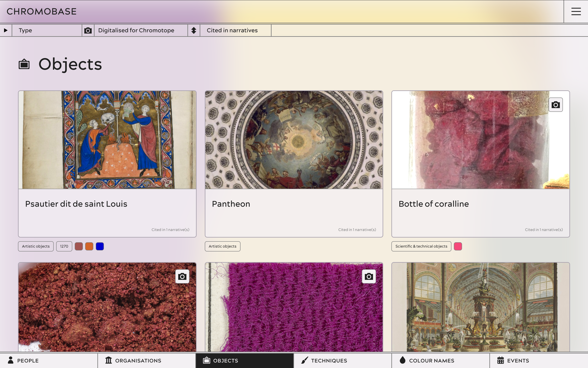Screen dimensions: 588x368
Task: Open the magenta textile object image
Action: tap(294, 307)
